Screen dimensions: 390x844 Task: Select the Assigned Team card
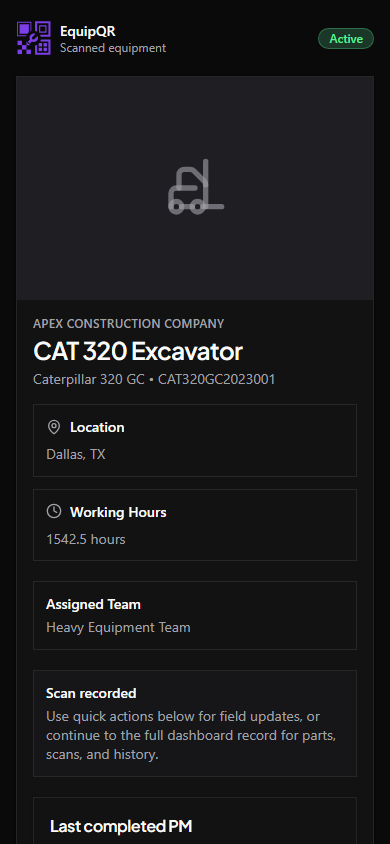point(195,615)
